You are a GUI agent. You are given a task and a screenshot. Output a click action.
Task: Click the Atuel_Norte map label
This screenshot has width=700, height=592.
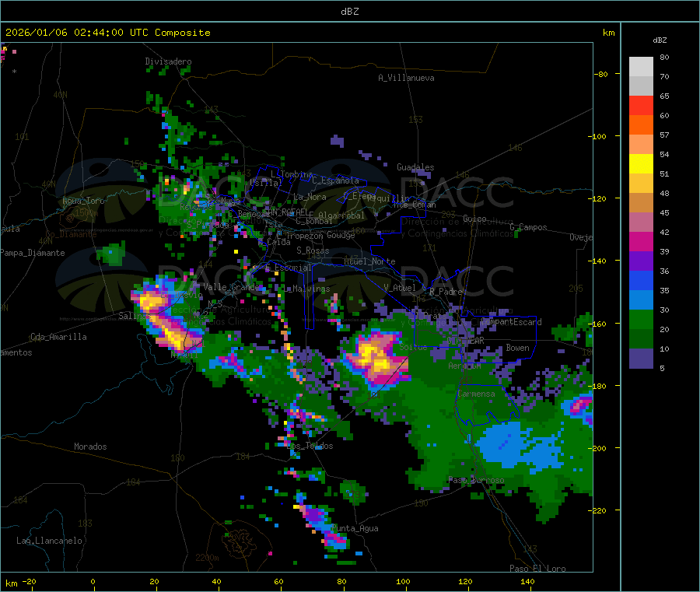click(369, 261)
